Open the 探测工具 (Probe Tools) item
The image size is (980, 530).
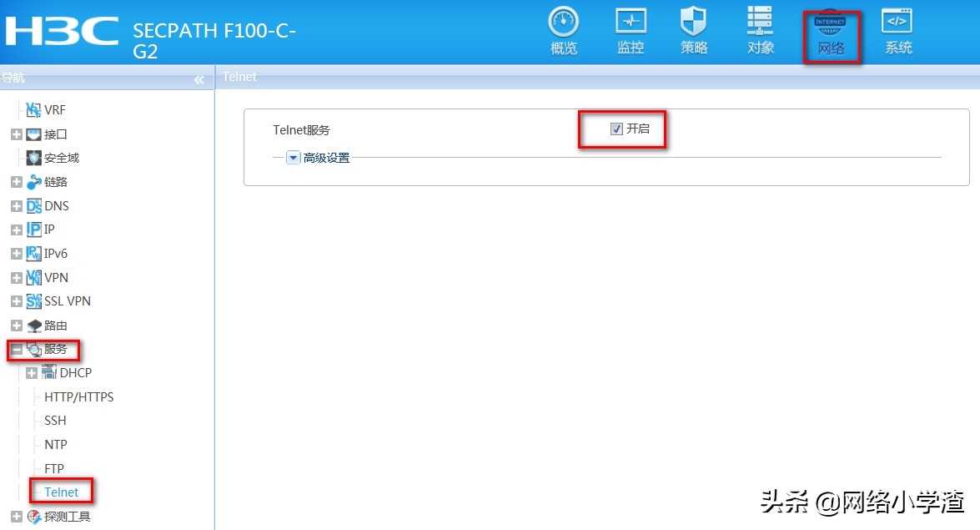point(67,516)
